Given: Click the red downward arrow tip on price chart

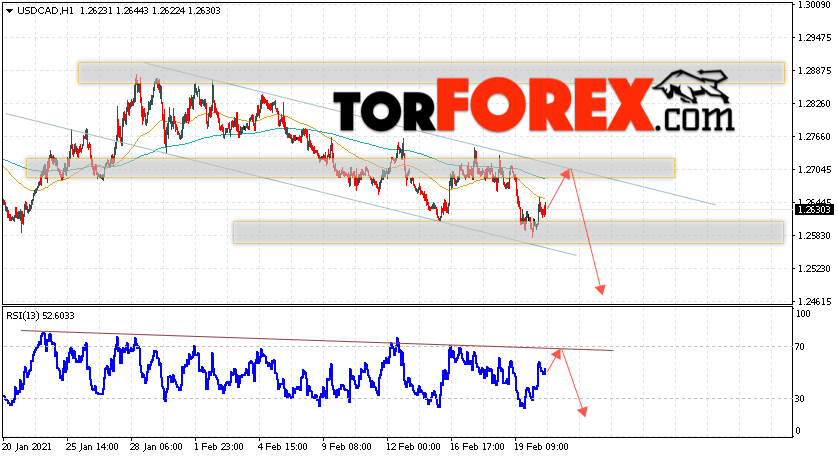Looking at the screenshot, I should tap(601, 290).
